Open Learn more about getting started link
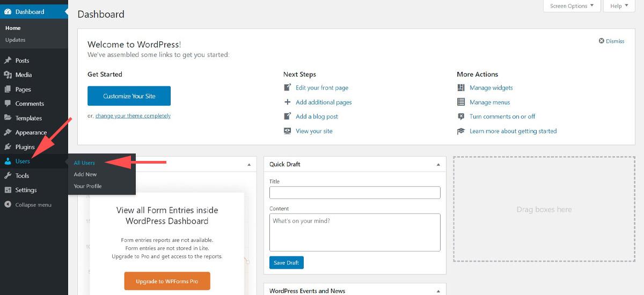Image resolution: width=644 pixels, height=295 pixels. tap(513, 131)
